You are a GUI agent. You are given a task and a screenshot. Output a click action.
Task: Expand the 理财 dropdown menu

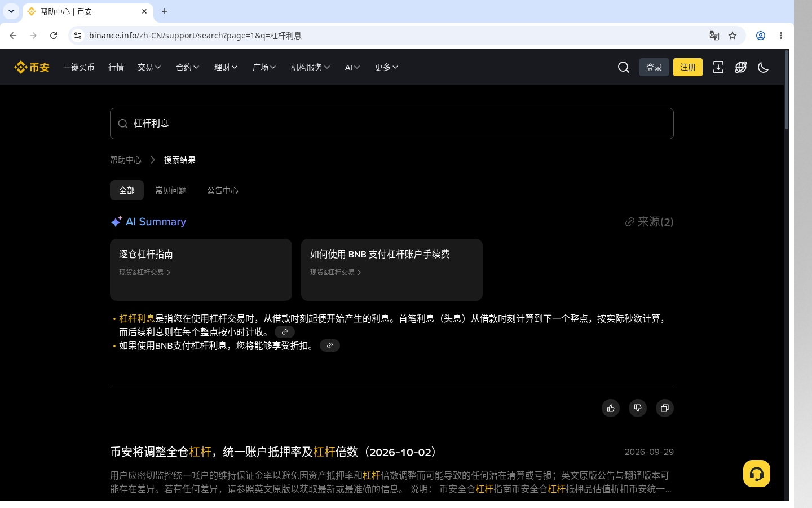point(226,67)
